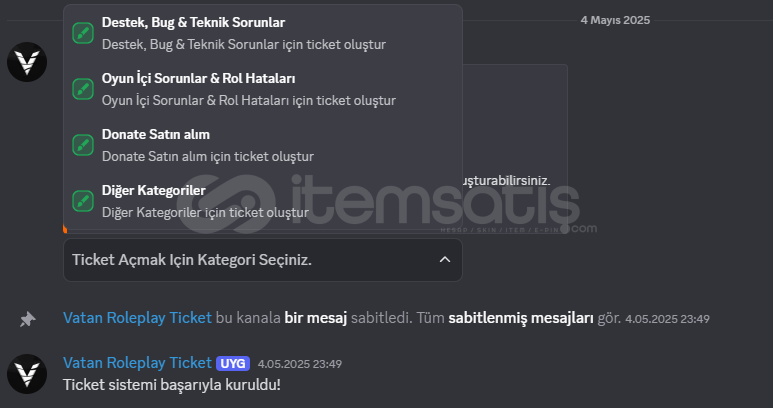The width and height of the screenshot is (773, 408).
Task: Click the top Vatan Roleplay avatar
Action: pyautogui.click(x=27, y=62)
